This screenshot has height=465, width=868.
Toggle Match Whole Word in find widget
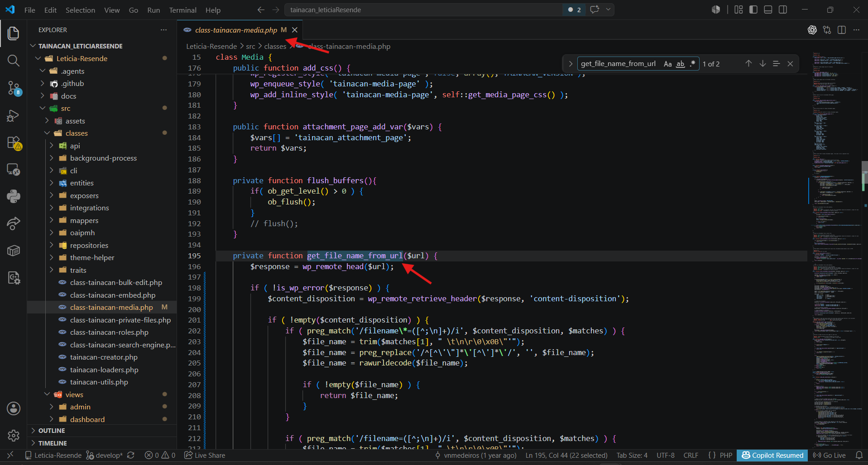680,64
